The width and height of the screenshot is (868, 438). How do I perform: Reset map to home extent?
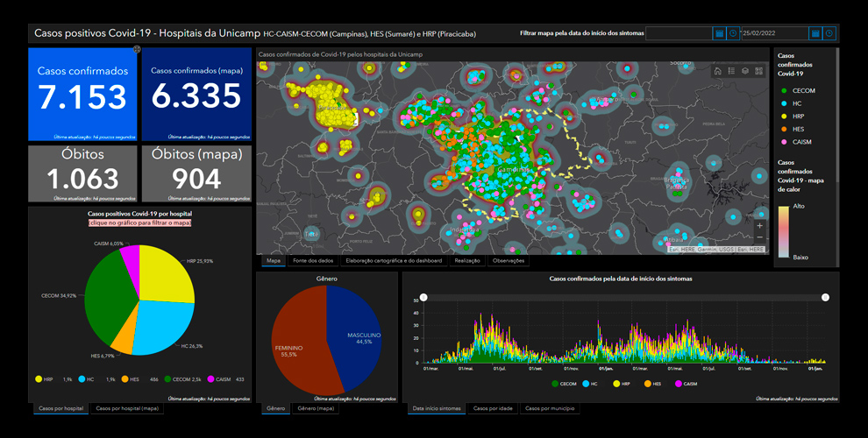click(x=717, y=71)
